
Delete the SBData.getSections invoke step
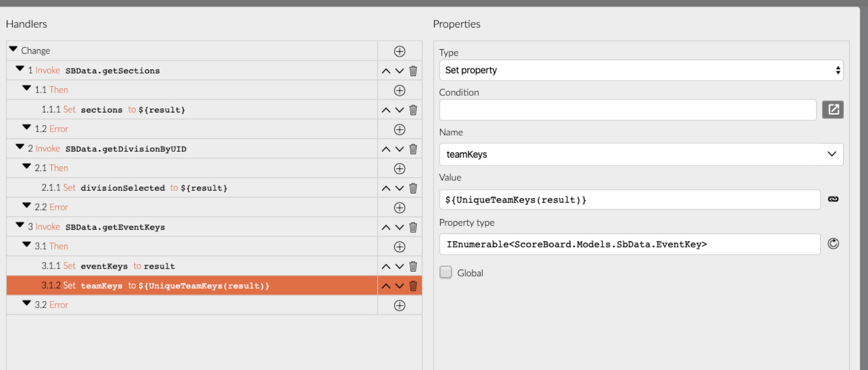point(413,71)
